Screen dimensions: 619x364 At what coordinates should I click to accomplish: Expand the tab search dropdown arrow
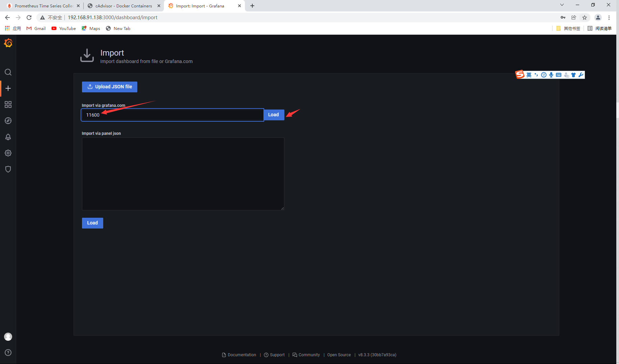pyautogui.click(x=562, y=5)
